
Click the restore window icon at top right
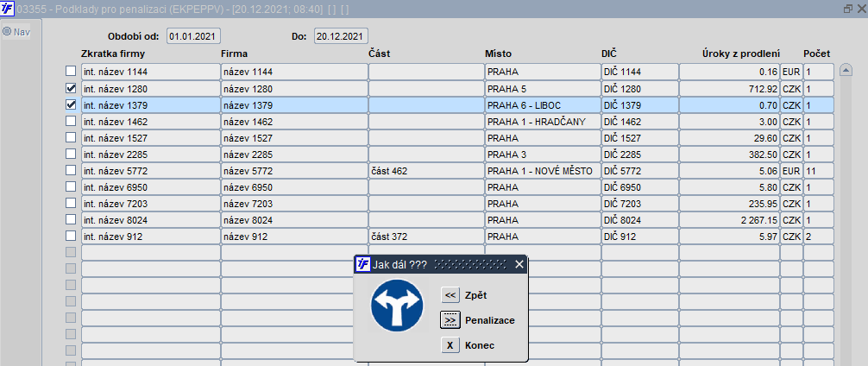pos(847,8)
